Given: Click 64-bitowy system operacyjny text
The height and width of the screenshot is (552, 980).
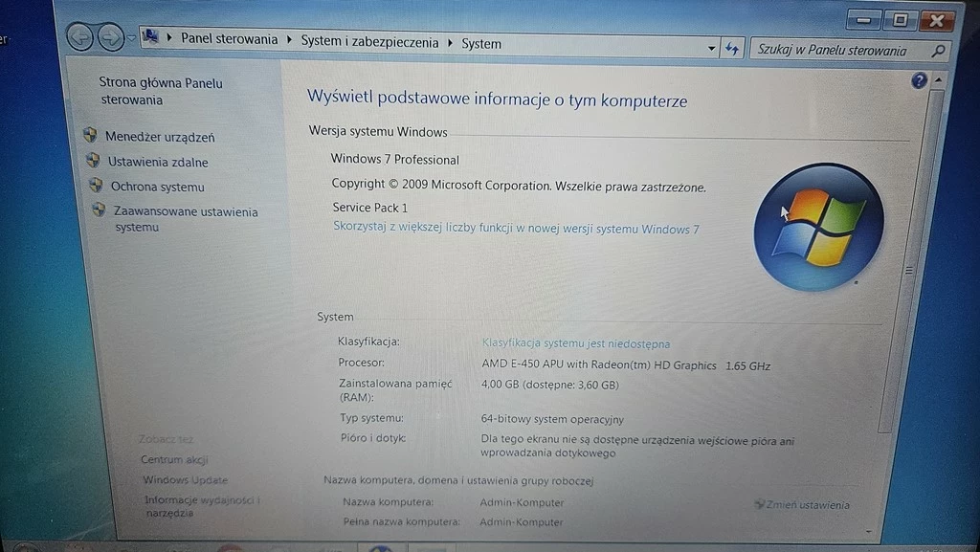Looking at the screenshot, I should click(552, 419).
